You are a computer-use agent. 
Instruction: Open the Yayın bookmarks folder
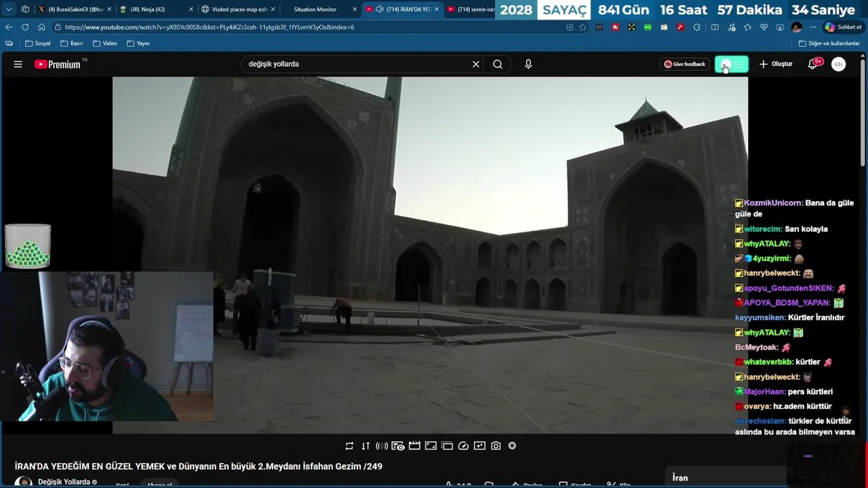pos(138,43)
